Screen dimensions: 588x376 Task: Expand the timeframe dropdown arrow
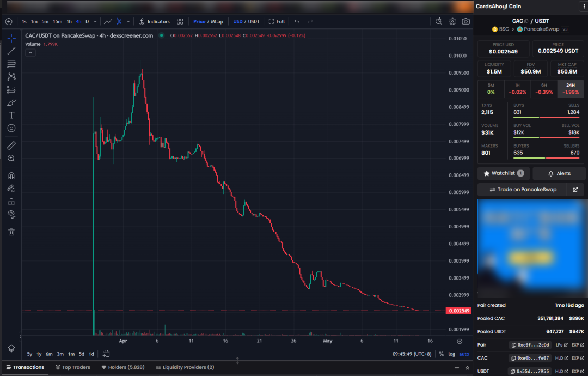tap(95, 21)
